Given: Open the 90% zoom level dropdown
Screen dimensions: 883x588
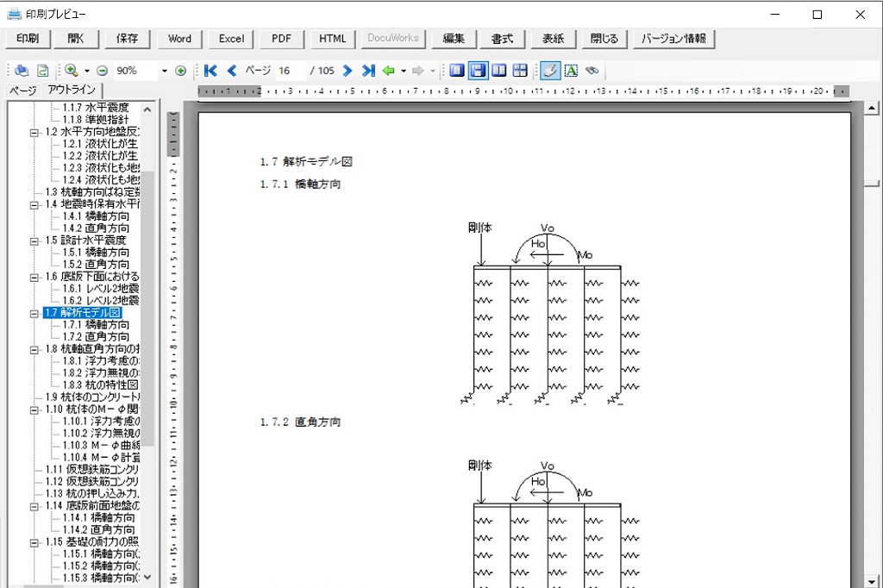Looking at the screenshot, I should [x=164, y=71].
